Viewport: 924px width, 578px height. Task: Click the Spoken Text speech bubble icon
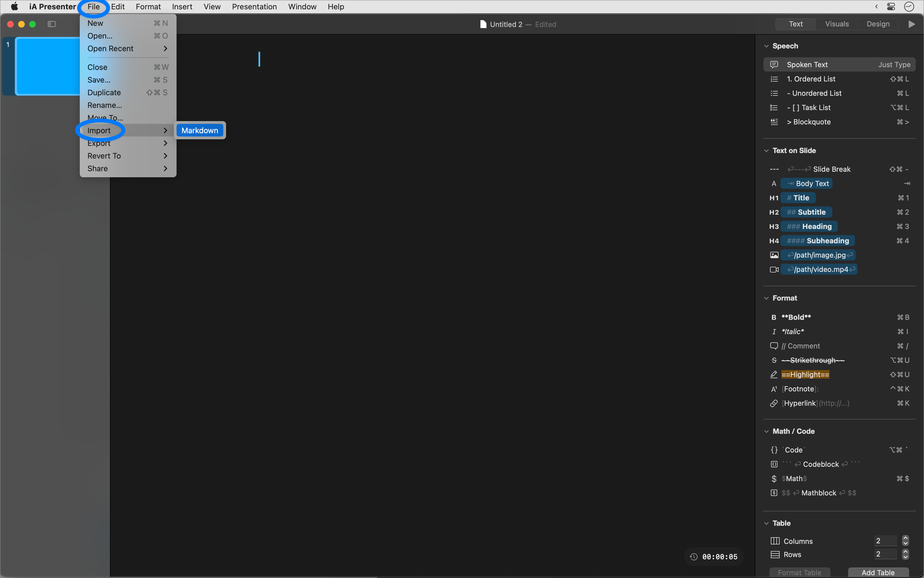[x=774, y=65]
